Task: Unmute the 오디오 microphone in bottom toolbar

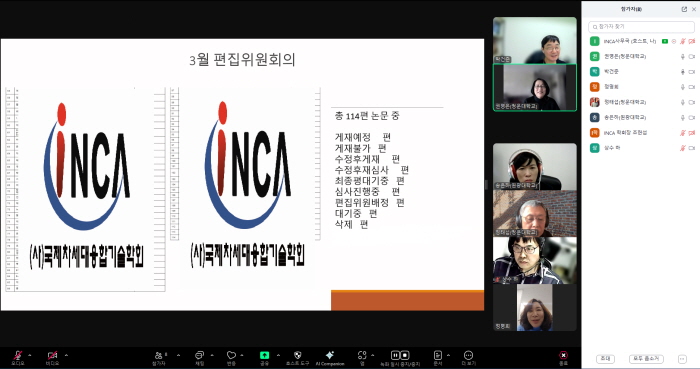Action: (17, 355)
